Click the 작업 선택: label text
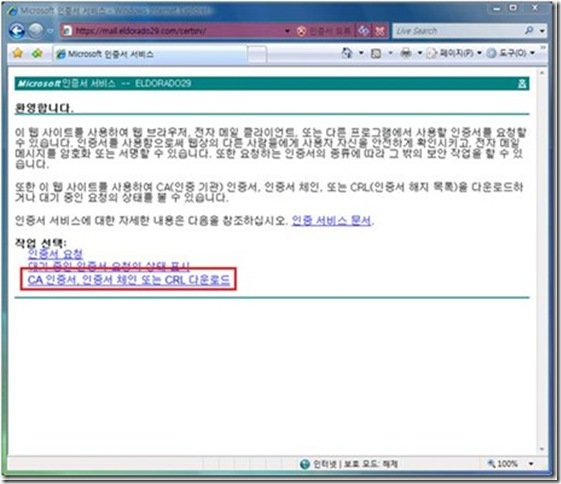Image resolution: width=561 pixels, height=484 pixels. (x=40, y=243)
